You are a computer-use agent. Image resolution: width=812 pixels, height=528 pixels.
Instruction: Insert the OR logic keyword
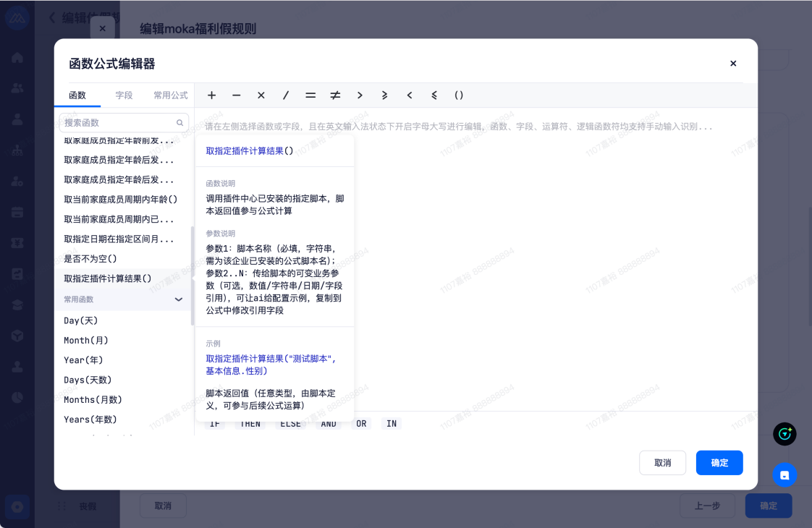click(361, 423)
